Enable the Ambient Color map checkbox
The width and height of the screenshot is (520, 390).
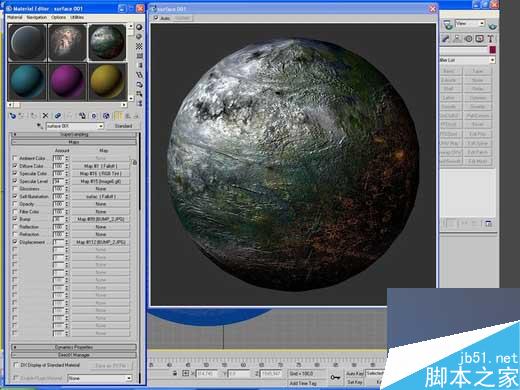pos(15,158)
